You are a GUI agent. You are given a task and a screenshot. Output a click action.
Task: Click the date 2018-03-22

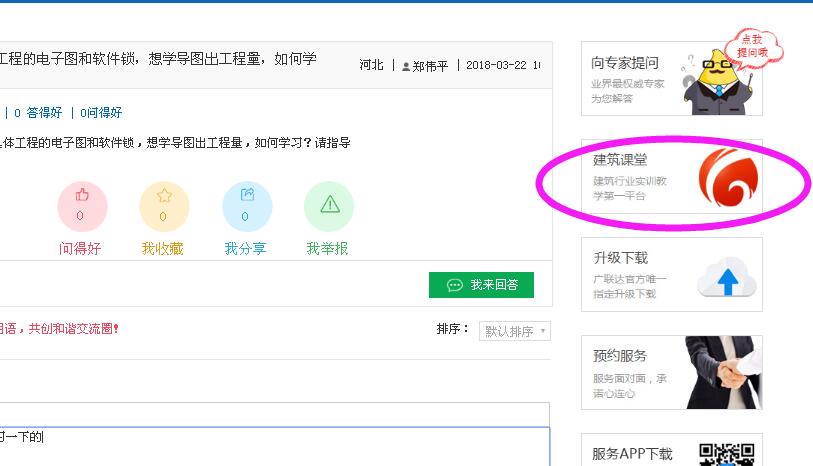496,65
